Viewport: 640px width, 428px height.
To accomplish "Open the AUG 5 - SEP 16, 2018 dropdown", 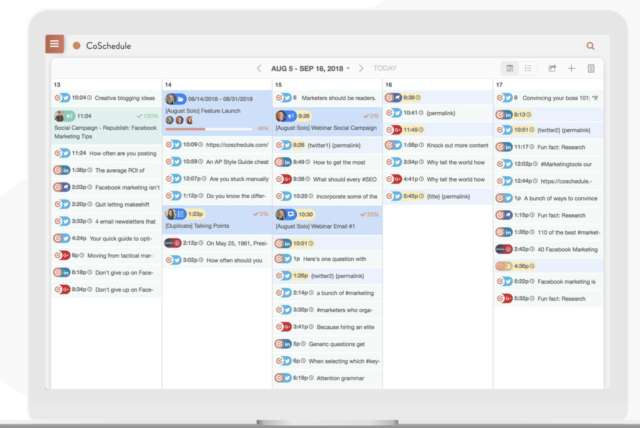I will (x=311, y=69).
